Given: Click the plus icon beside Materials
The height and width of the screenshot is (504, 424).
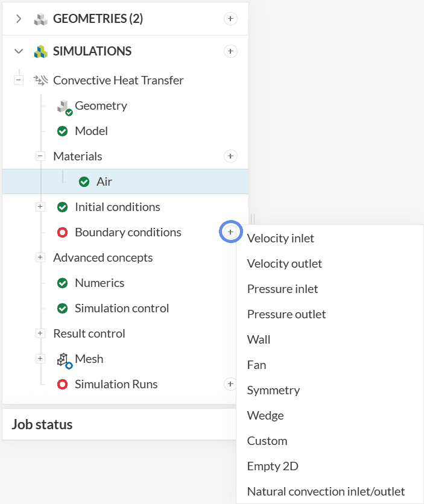Looking at the screenshot, I should point(230,156).
